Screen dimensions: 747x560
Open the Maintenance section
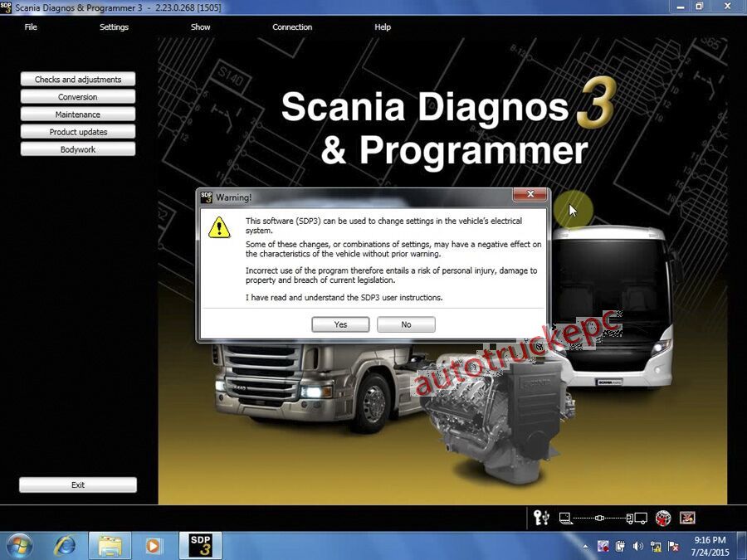pos(78,114)
